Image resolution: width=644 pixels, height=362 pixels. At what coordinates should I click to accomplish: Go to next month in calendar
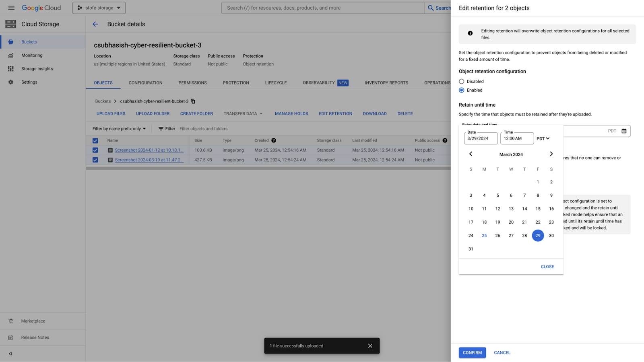tap(551, 154)
